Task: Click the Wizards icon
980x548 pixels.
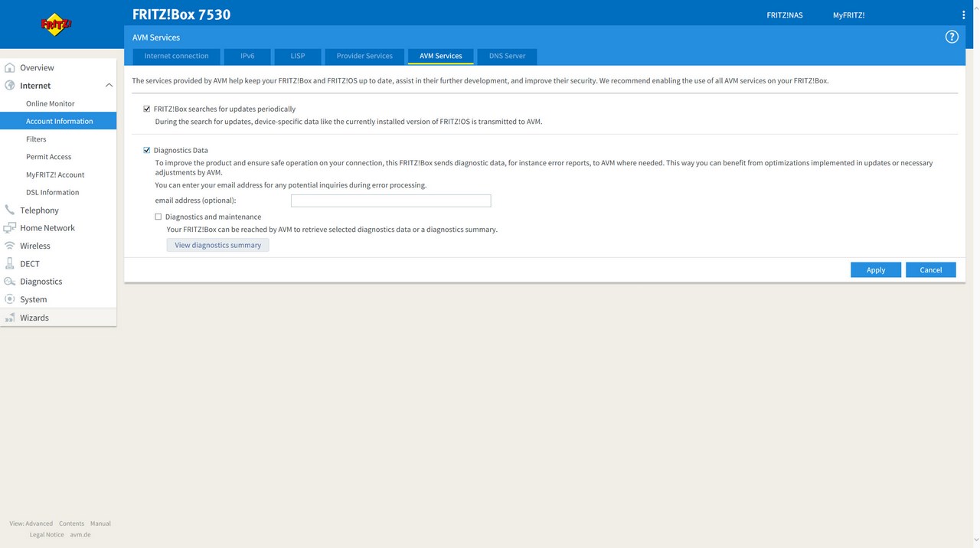Action: point(10,318)
